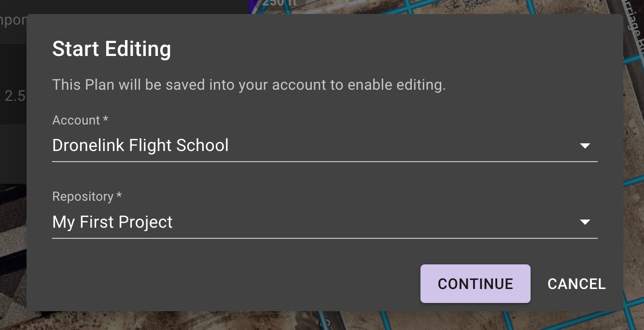
Task: Click the 2.5 value in the left panel
Action: (x=14, y=96)
